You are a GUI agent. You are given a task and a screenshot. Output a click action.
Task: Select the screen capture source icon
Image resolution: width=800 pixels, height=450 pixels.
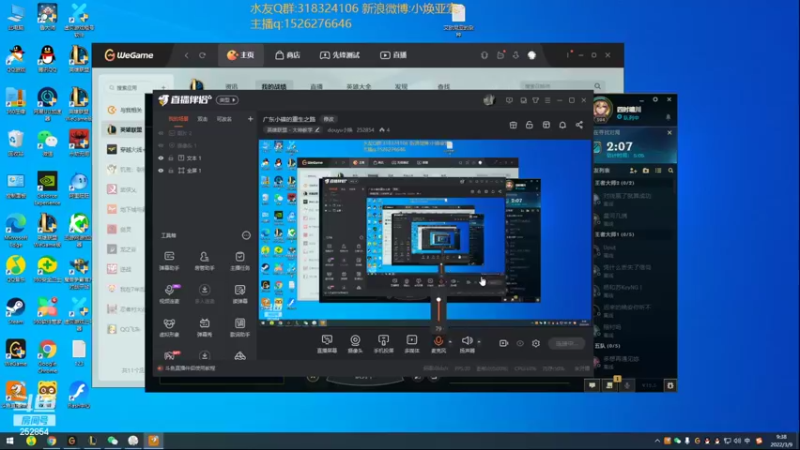327,340
